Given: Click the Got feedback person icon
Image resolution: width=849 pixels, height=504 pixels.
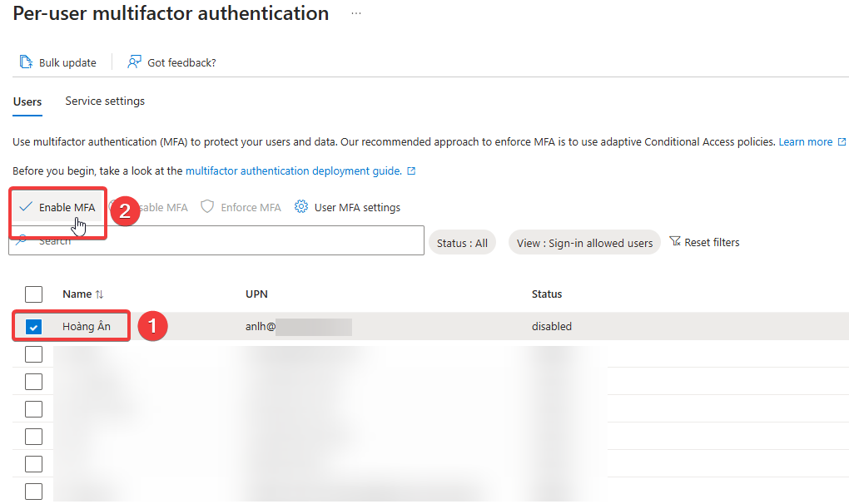Looking at the screenshot, I should pos(134,62).
